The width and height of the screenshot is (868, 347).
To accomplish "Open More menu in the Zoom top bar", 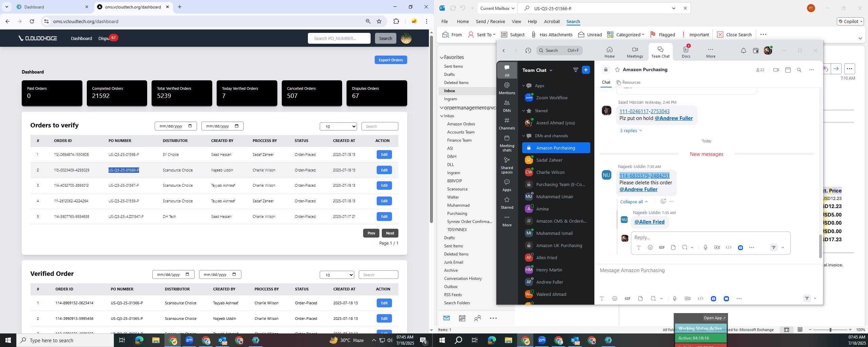I will click(x=711, y=52).
